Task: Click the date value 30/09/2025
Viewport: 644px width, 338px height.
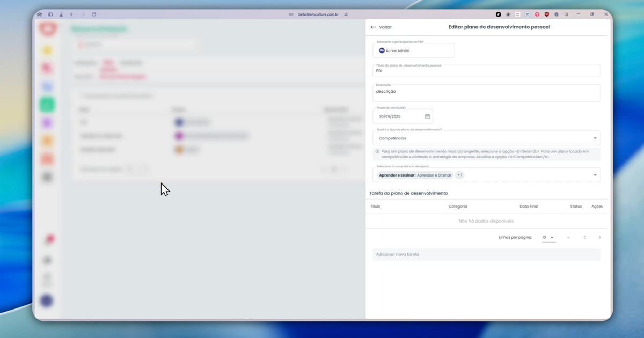Action: point(390,116)
